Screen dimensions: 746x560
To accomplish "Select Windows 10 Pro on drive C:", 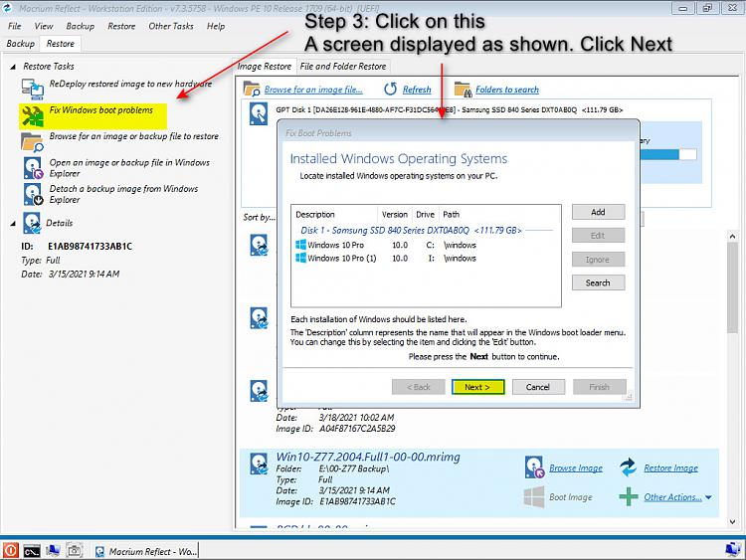I will 426,245.
